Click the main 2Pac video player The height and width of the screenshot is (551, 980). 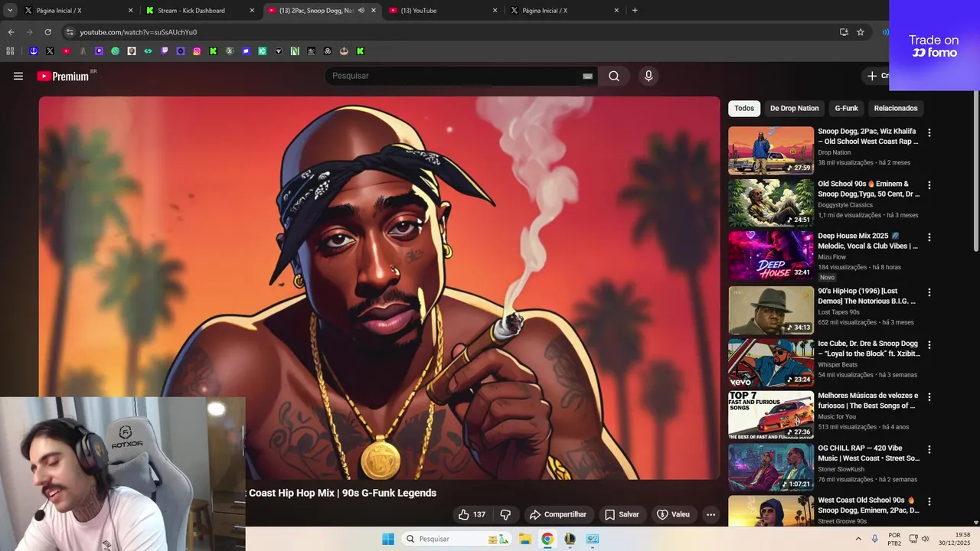pos(380,288)
